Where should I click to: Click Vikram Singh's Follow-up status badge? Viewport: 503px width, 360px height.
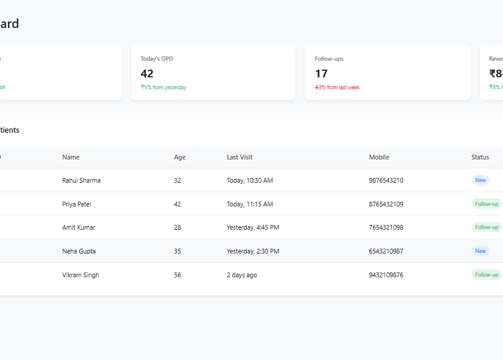[x=487, y=275]
